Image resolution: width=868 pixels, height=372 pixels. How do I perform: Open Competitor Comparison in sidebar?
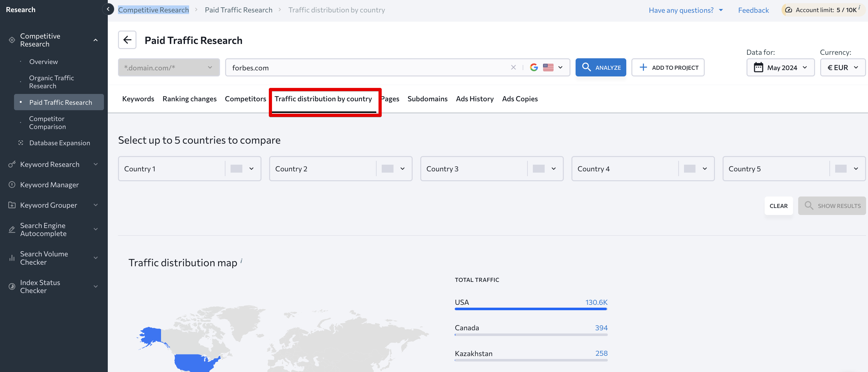tap(47, 123)
